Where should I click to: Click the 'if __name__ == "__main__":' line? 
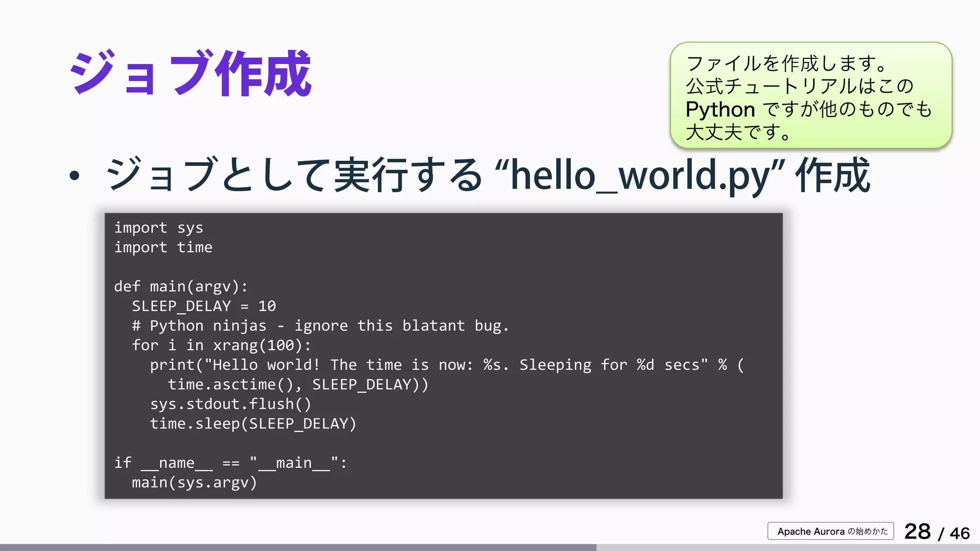[231, 463]
